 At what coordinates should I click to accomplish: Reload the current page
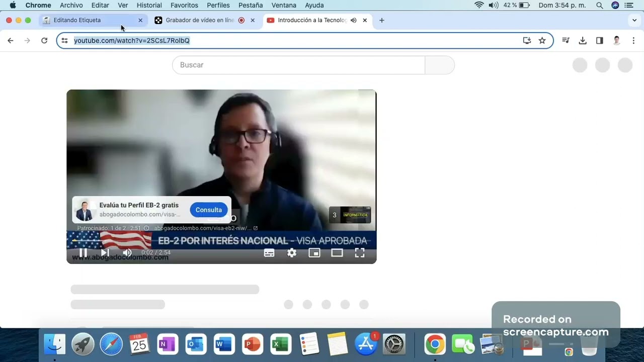click(x=44, y=41)
